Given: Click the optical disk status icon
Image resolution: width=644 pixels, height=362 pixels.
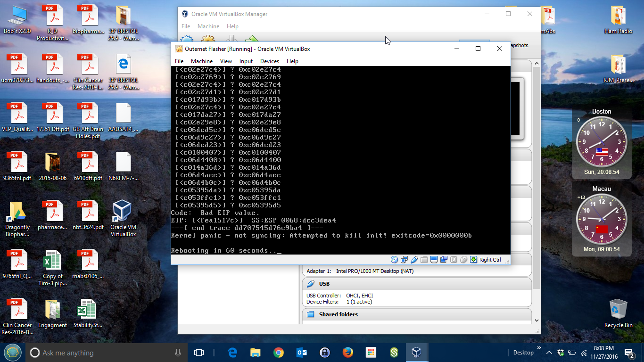Looking at the screenshot, I should [x=395, y=260].
